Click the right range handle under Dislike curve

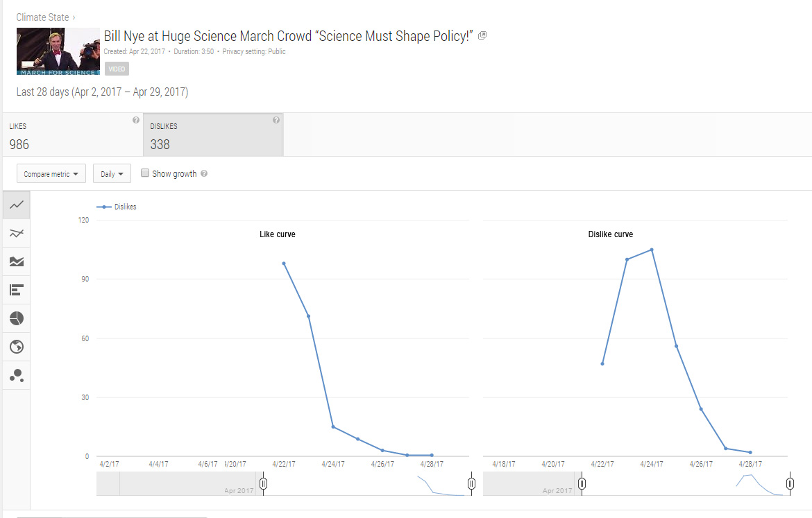click(x=790, y=483)
